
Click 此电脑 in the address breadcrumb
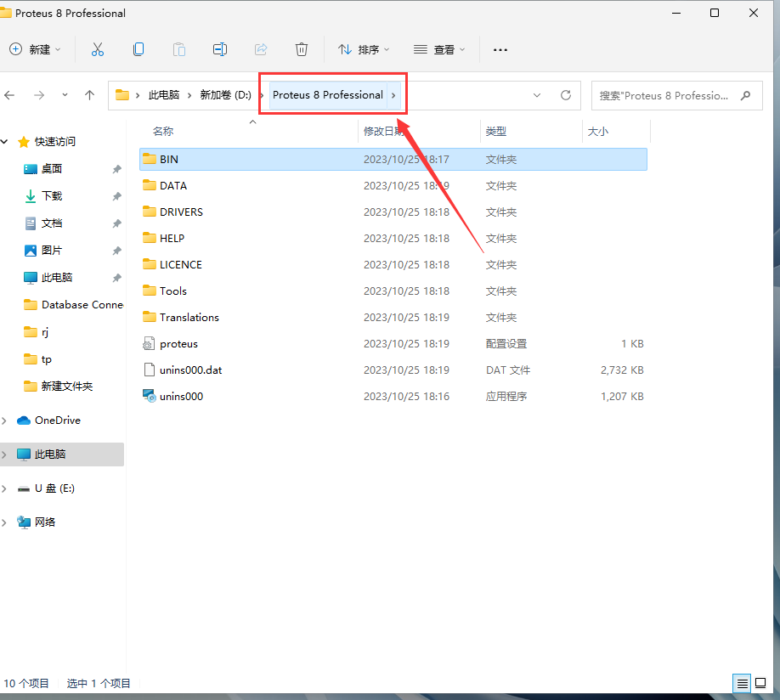(164, 95)
